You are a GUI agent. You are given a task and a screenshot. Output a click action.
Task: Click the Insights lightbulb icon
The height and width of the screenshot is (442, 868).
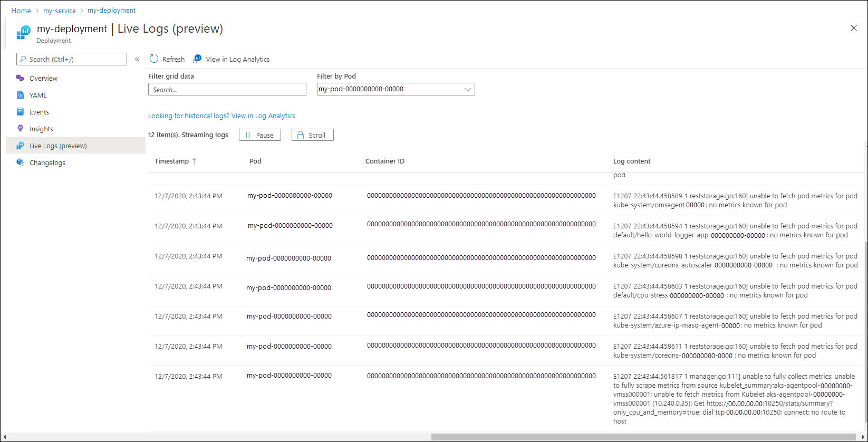(21, 128)
